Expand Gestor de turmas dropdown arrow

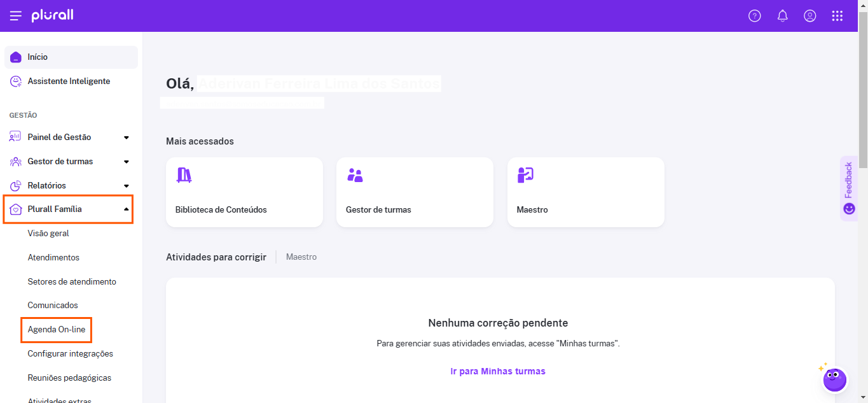pos(127,162)
